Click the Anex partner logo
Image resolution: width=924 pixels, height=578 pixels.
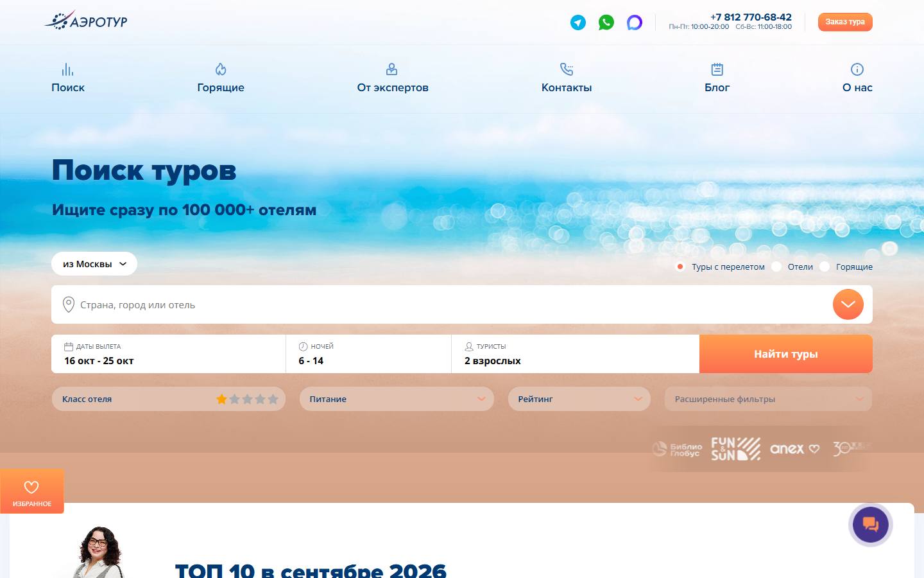tap(794, 449)
